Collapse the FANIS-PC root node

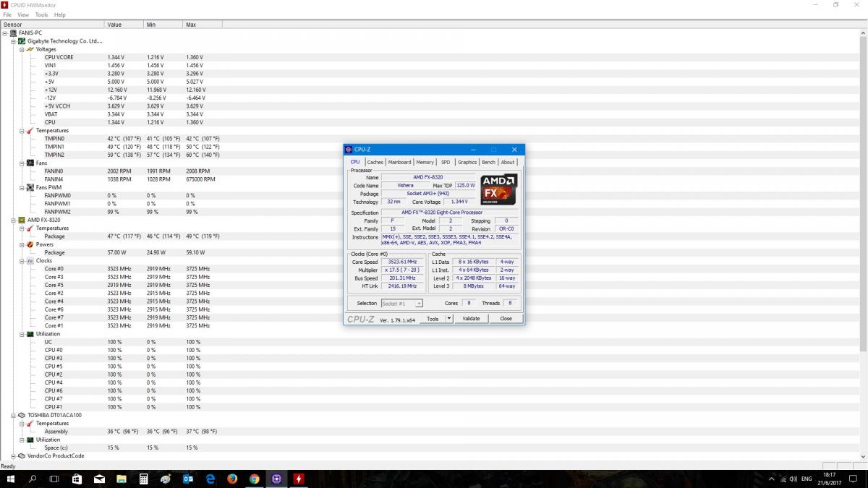[x=5, y=33]
